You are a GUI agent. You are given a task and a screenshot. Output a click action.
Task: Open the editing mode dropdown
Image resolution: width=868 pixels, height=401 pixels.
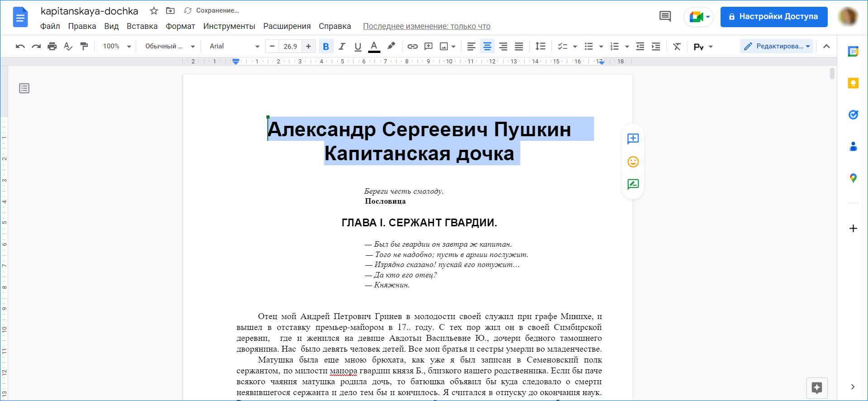click(777, 46)
